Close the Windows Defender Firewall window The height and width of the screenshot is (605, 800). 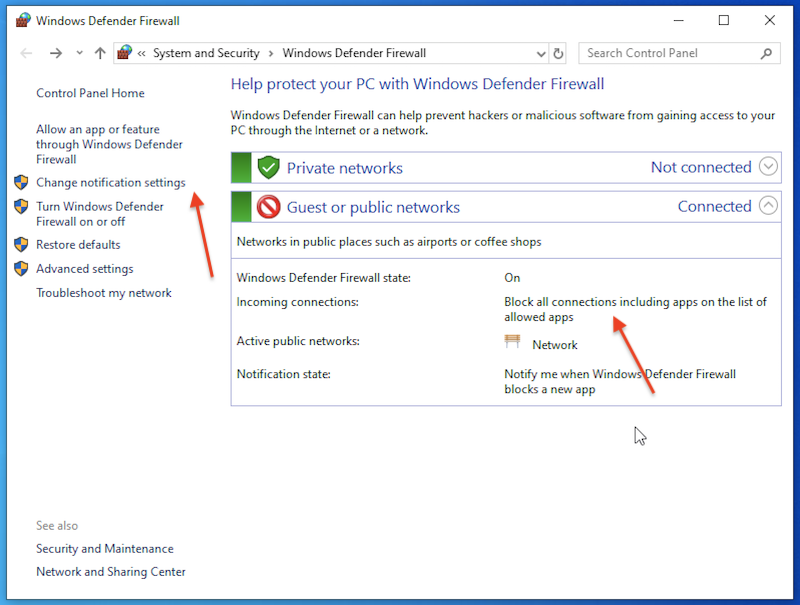coord(769,20)
